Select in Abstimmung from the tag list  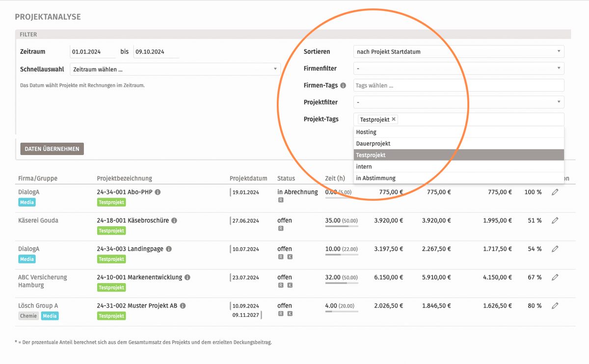[458, 178]
